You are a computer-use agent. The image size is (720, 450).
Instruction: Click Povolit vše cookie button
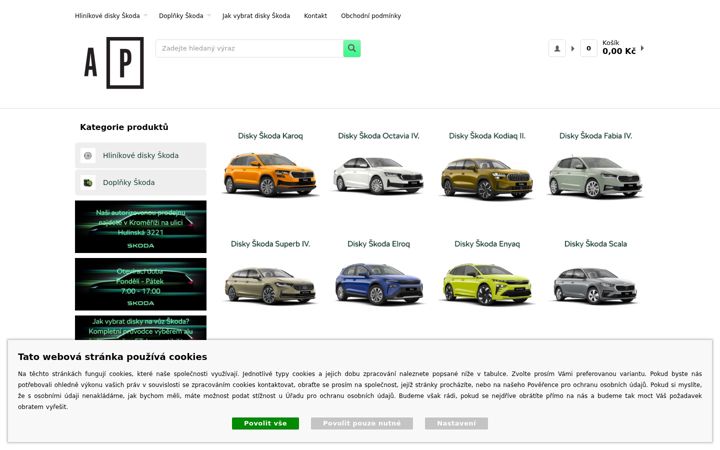pos(265,423)
